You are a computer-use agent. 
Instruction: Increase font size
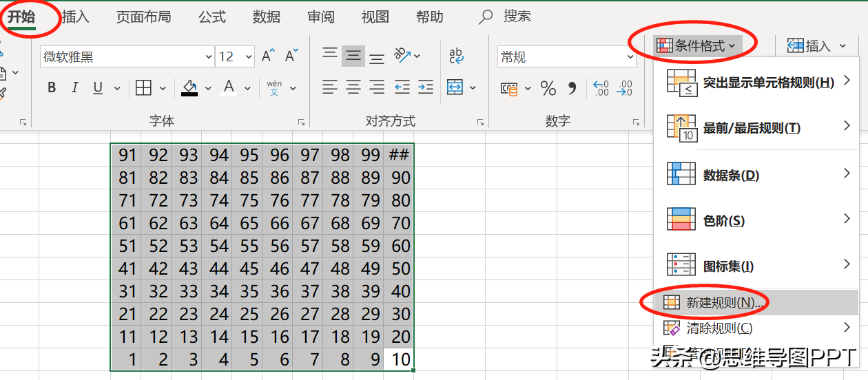click(x=268, y=56)
